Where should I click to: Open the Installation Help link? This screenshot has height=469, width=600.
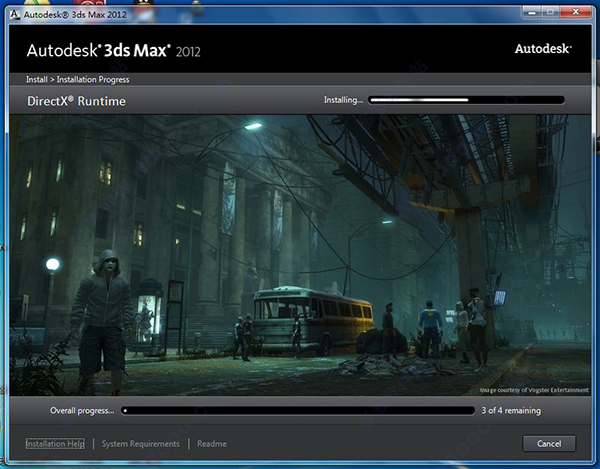pos(55,444)
